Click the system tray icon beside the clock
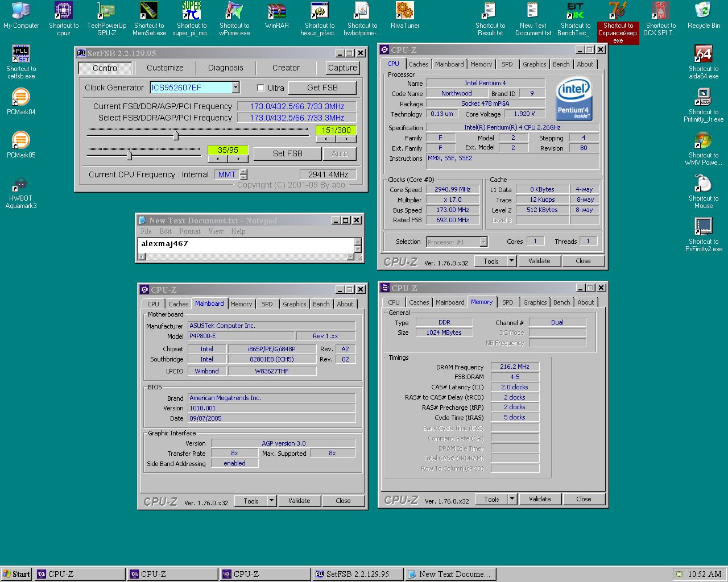 point(679,574)
